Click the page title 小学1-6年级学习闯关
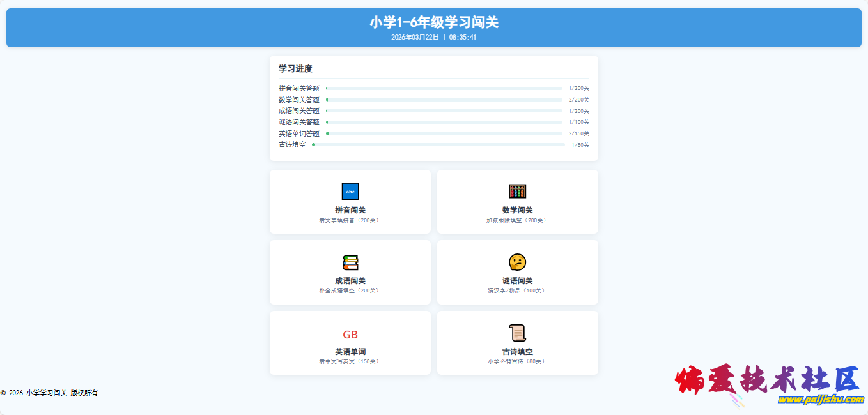This screenshot has width=868, height=415. pyautogui.click(x=434, y=21)
